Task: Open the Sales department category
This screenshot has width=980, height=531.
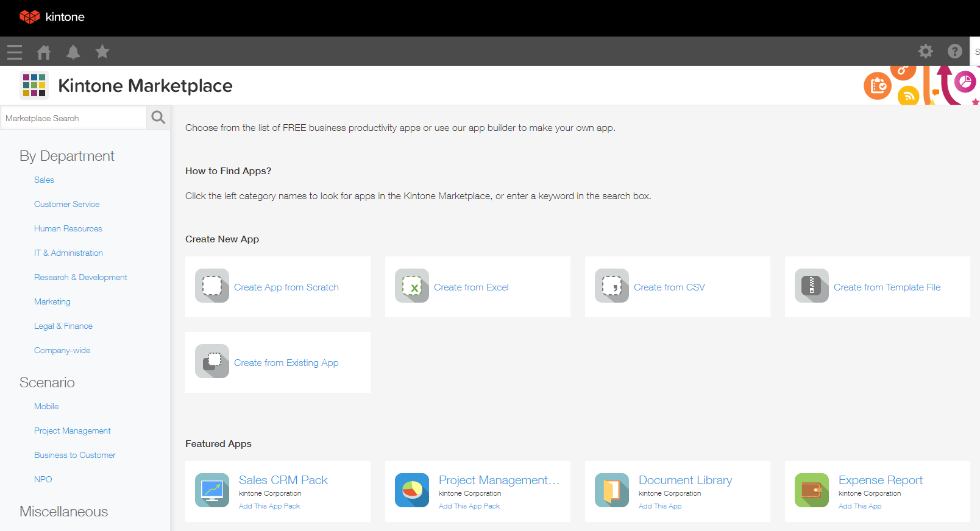Action: tap(44, 180)
